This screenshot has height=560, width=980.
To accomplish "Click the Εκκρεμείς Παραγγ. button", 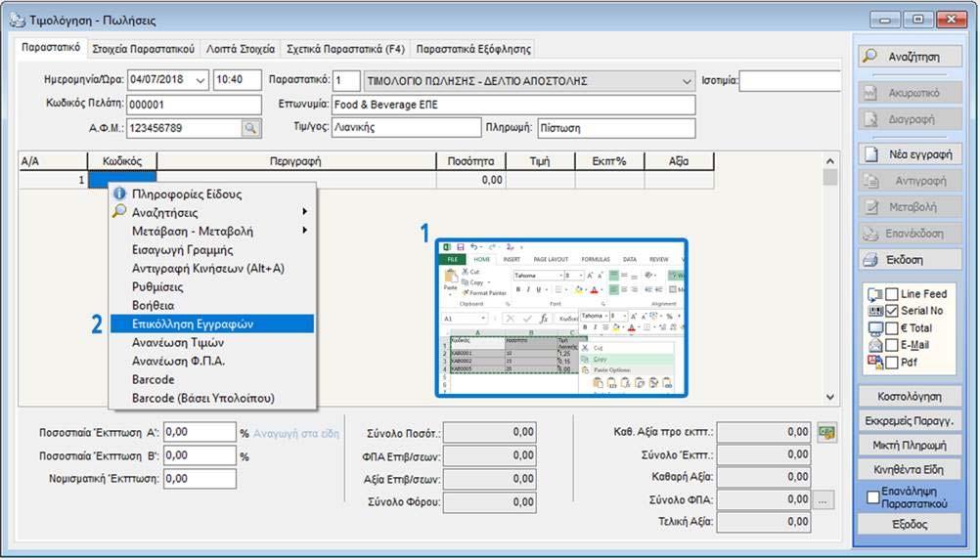I will point(910,421).
